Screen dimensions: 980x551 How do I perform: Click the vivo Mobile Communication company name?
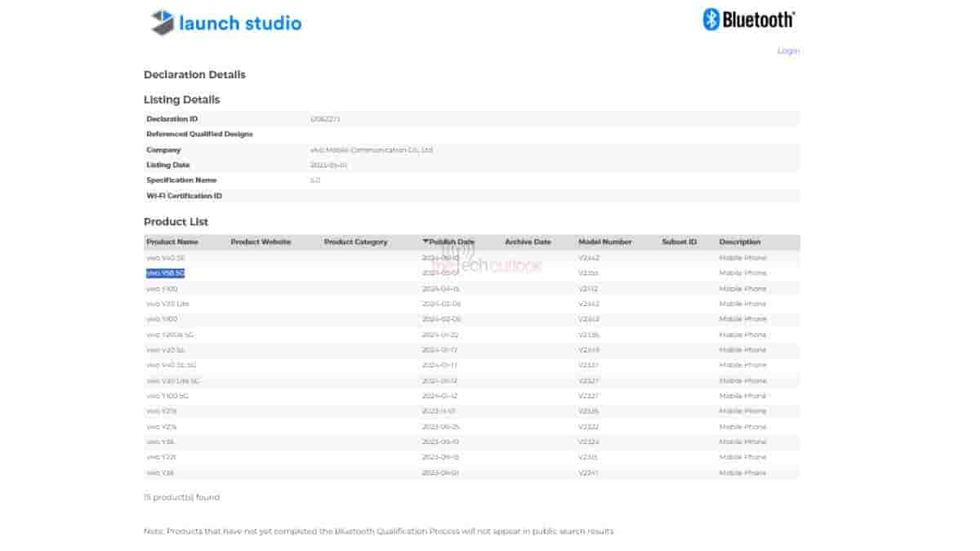[x=372, y=150]
